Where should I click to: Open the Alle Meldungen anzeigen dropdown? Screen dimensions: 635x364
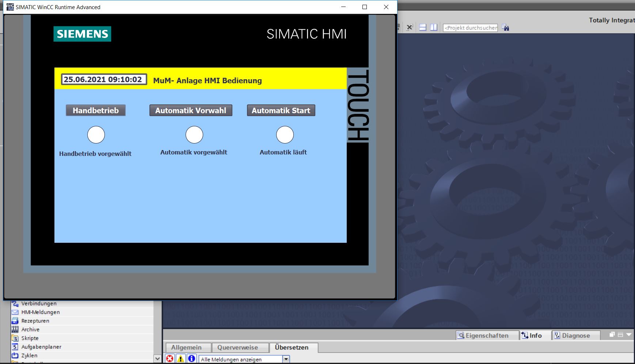pyautogui.click(x=286, y=359)
